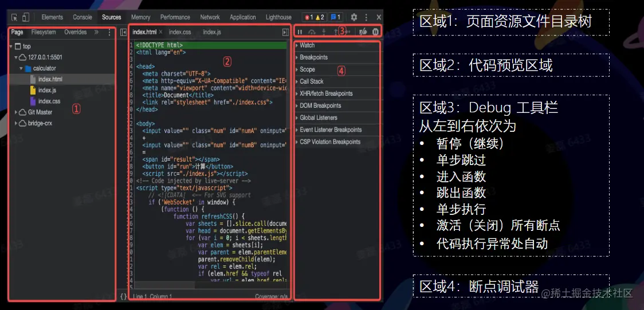Open the Performance panel tab

click(175, 17)
